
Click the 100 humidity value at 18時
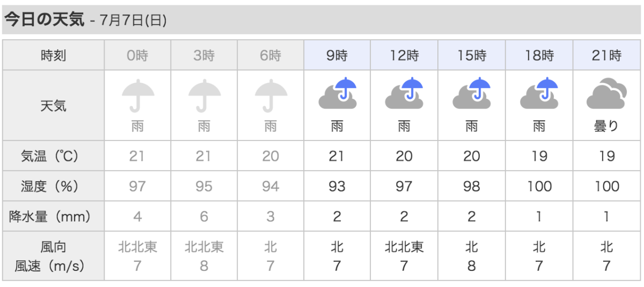coord(538,186)
